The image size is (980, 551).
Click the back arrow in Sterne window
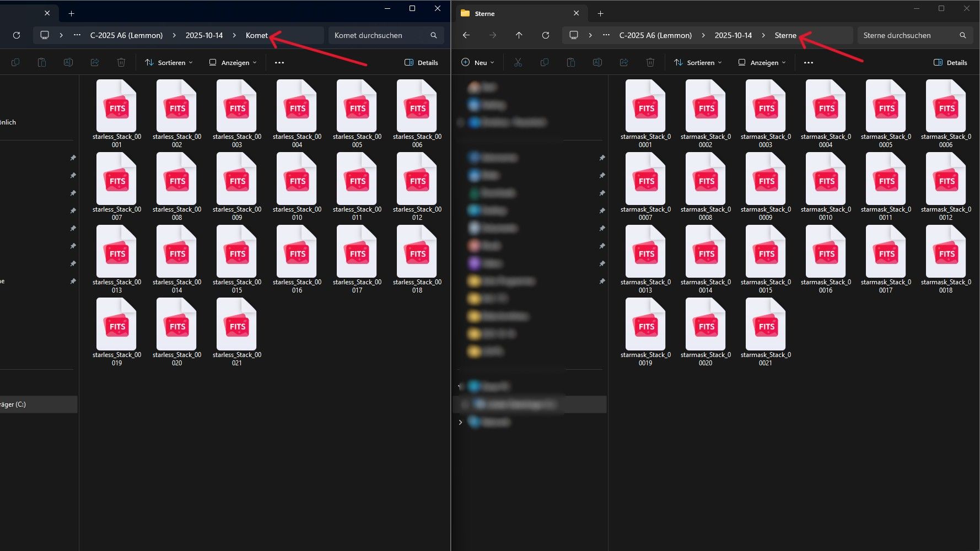(466, 35)
